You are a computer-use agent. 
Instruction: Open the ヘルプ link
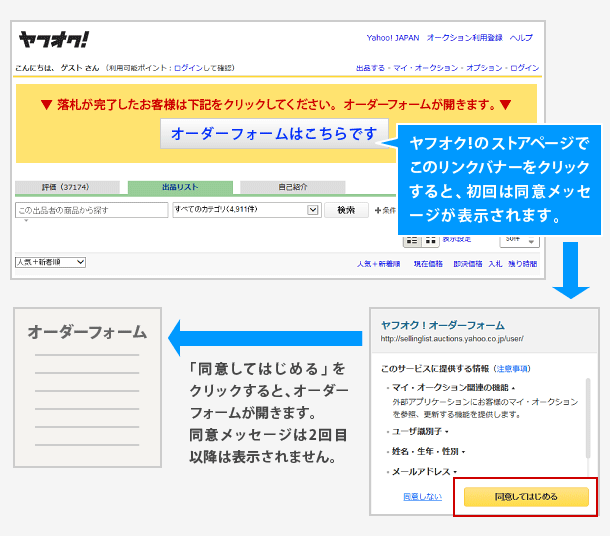(x=521, y=38)
